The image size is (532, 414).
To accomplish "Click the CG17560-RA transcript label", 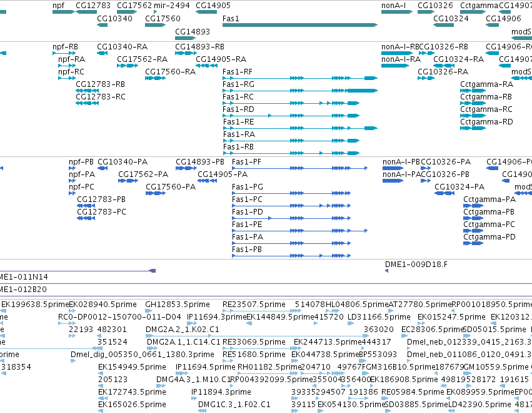I will (170, 71).
